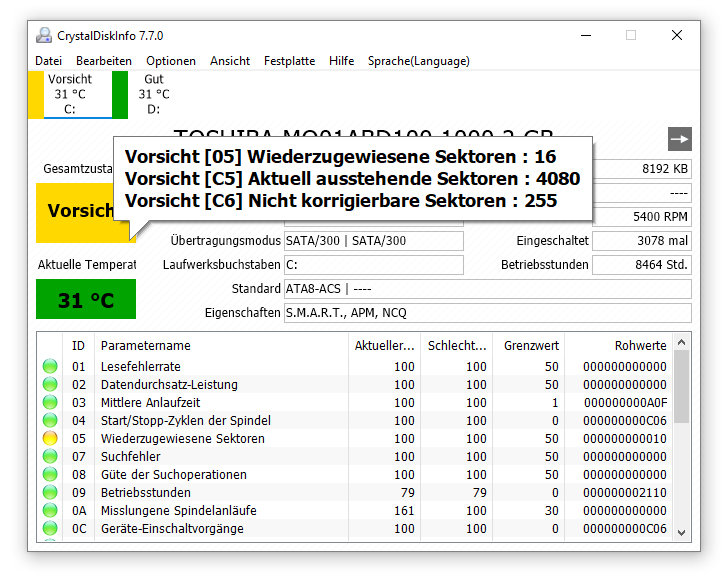Image resolution: width=727 pixels, height=586 pixels.
Task: Click status icon for Misslungene Spindelanläufe row
Action: coord(50,510)
